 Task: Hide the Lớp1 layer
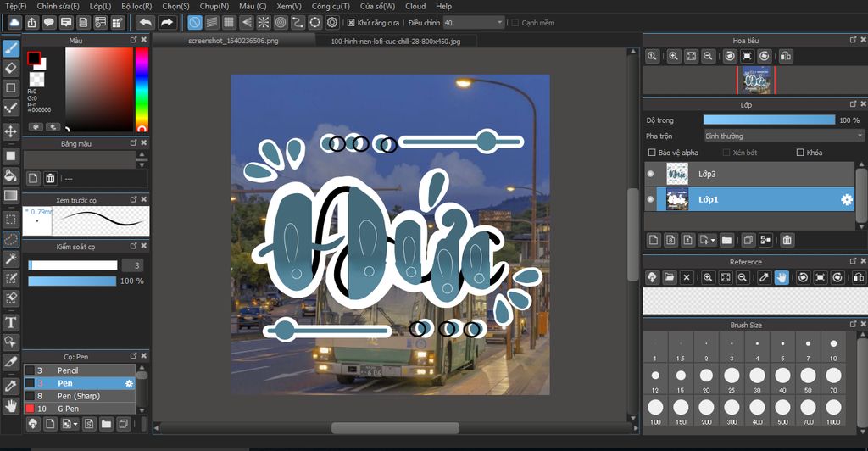pos(650,199)
